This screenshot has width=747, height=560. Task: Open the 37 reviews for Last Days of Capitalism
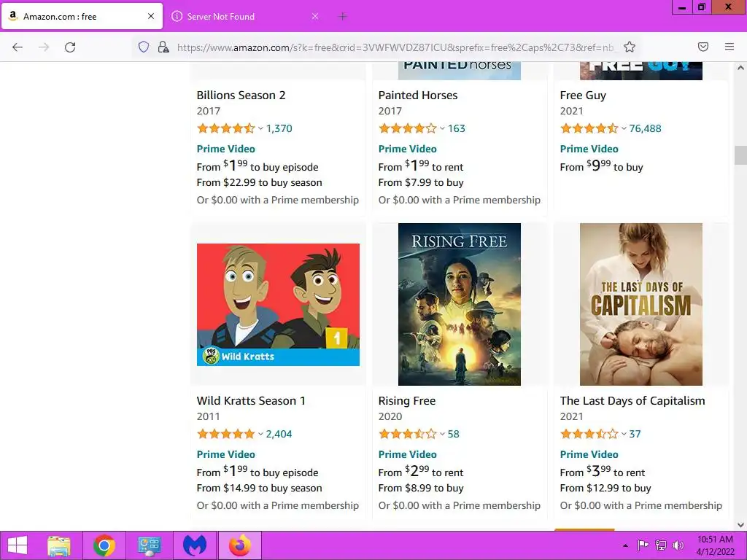pyautogui.click(x=635, y=435)
